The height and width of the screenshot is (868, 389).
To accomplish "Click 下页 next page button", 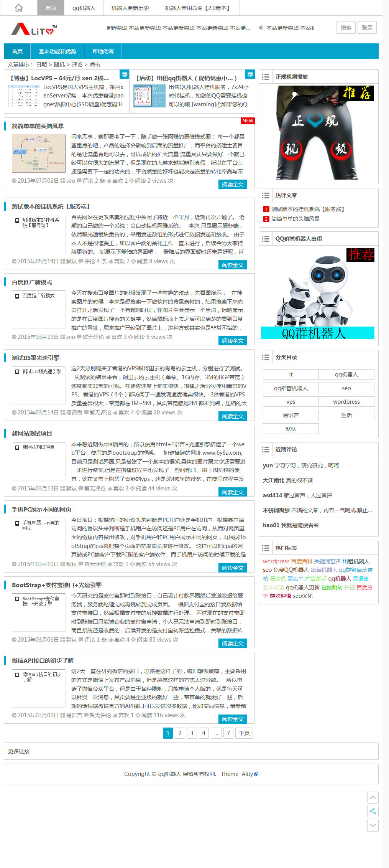I will click(x=244, y=733).
